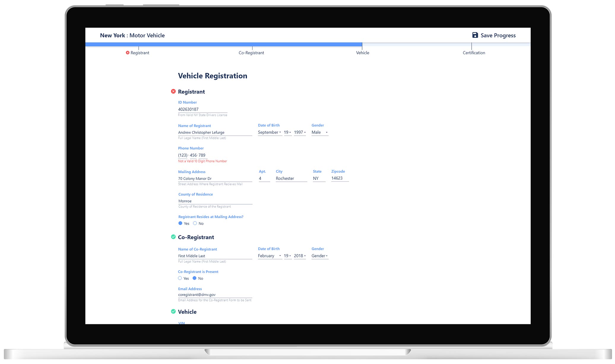Open the Registrant Gender dropdown showing Male
The height and width of the screenshot is (364, 615).
(320, 132)
